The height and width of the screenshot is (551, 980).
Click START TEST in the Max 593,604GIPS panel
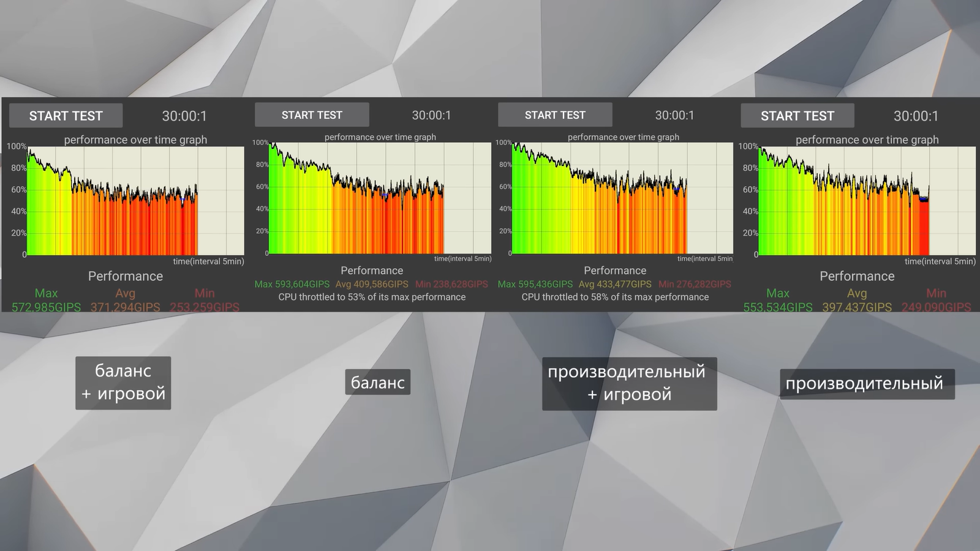(312, 115)
